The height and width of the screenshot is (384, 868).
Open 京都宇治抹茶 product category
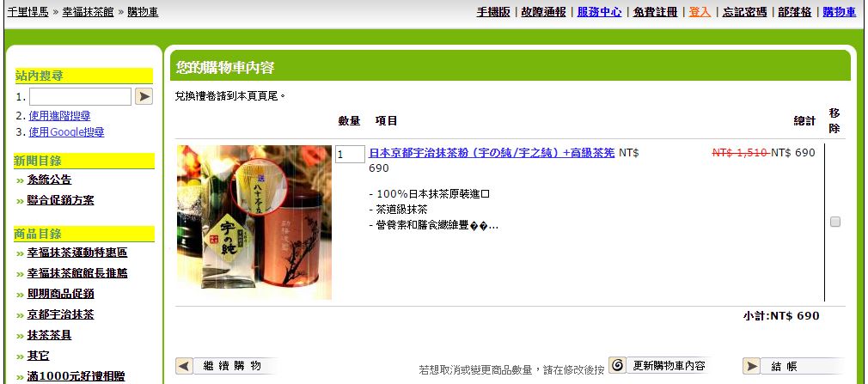(60, 314)
